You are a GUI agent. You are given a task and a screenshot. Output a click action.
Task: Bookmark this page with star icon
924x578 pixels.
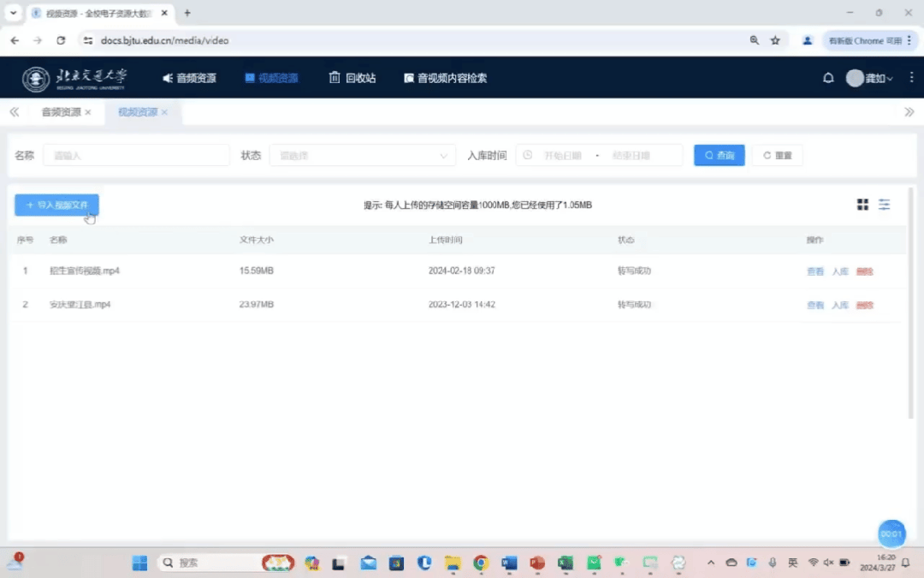tap(775, 40)
